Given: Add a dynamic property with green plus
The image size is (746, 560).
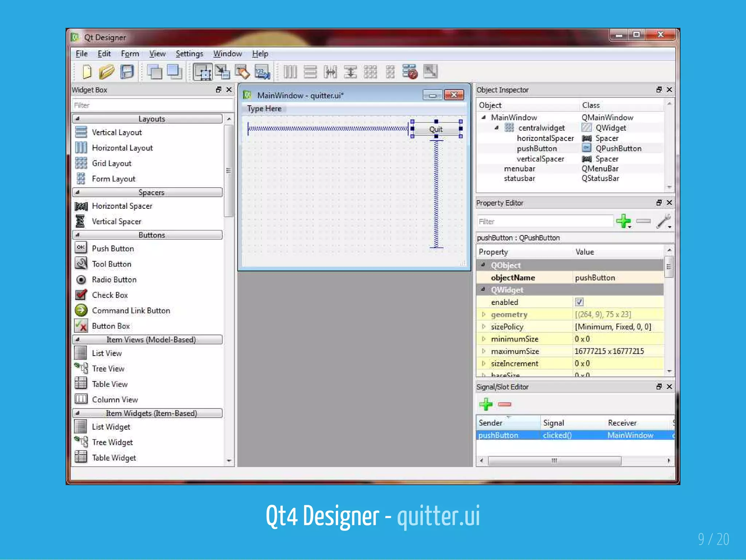Looking at the screenshot, I should [624, 221].
